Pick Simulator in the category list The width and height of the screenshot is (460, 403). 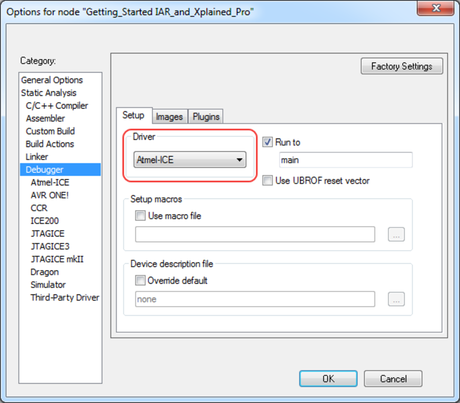[48, 285]
